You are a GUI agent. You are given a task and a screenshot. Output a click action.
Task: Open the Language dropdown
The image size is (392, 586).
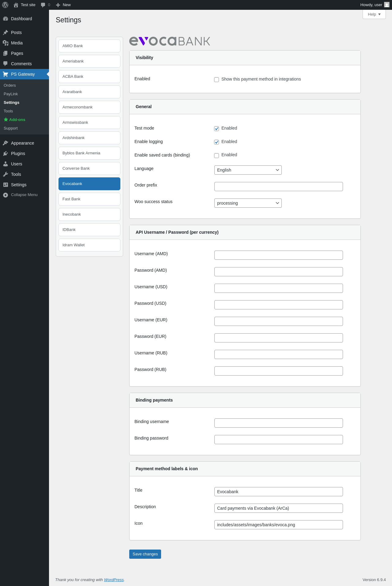(x=248, y=170)
